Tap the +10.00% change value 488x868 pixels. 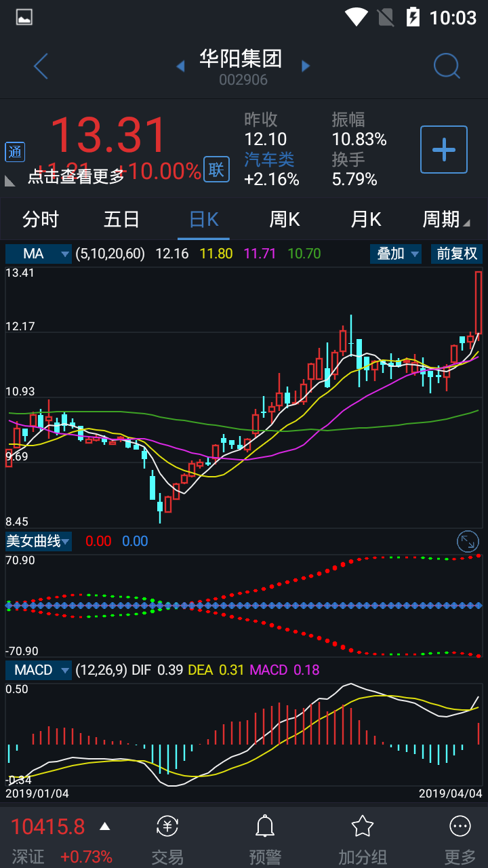(x=159, y=171)
